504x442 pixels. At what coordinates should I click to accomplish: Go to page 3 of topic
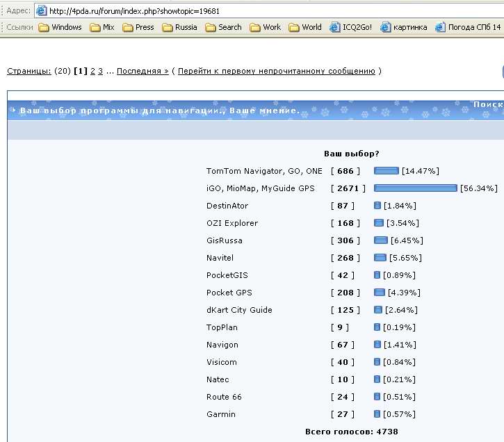pyautogui.click(x=100, y=71)
